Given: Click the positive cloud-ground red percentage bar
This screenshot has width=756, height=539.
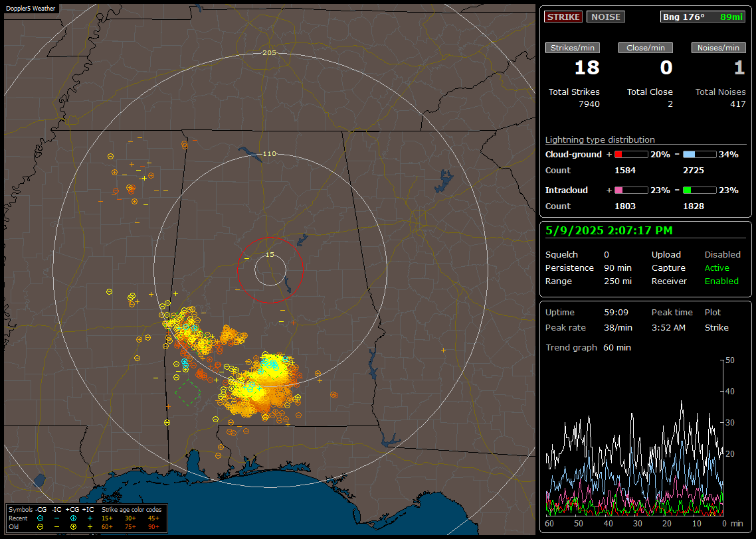Looking at the screenshot, I should pyautogui.click(x=631, y=155).
